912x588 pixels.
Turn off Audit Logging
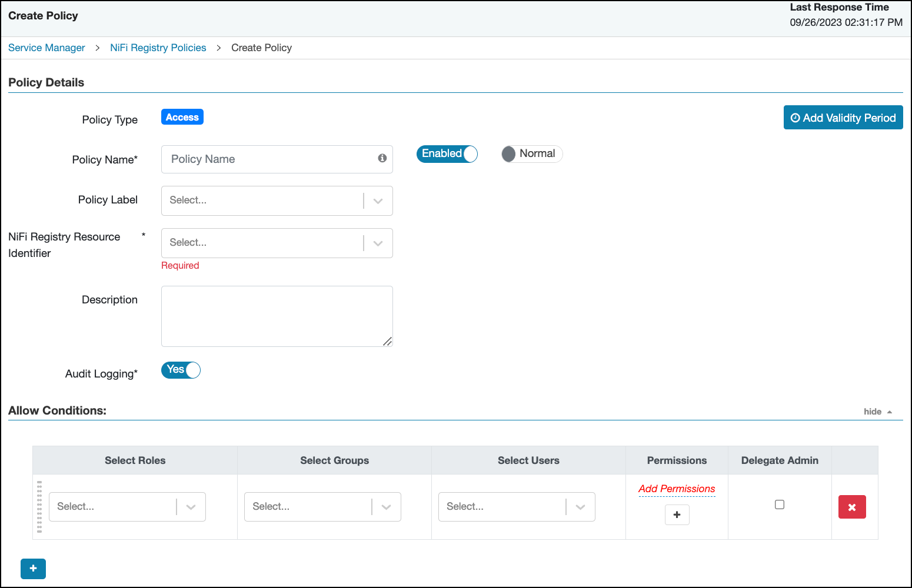[180, 370]
